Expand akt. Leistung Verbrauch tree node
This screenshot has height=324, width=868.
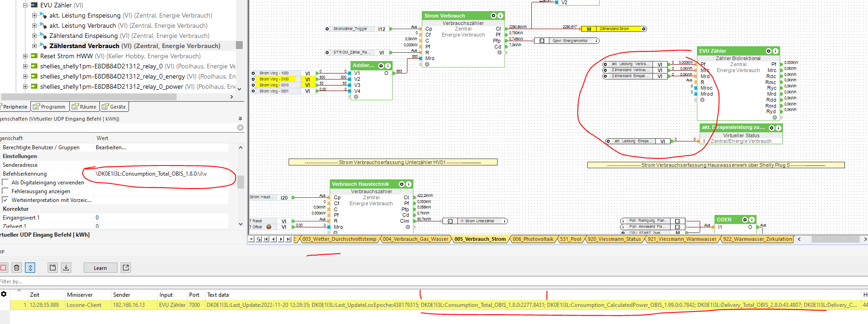[35, 25]
